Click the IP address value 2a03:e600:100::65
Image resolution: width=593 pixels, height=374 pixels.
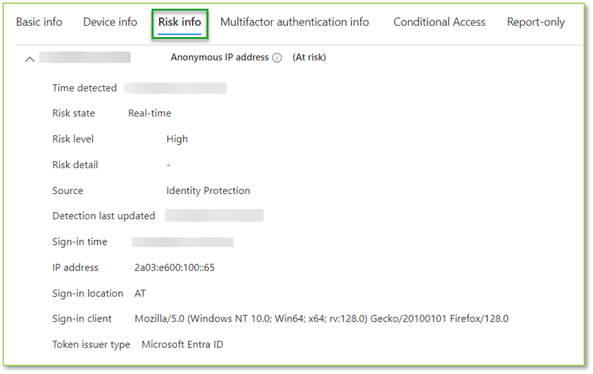click(174, 268)
